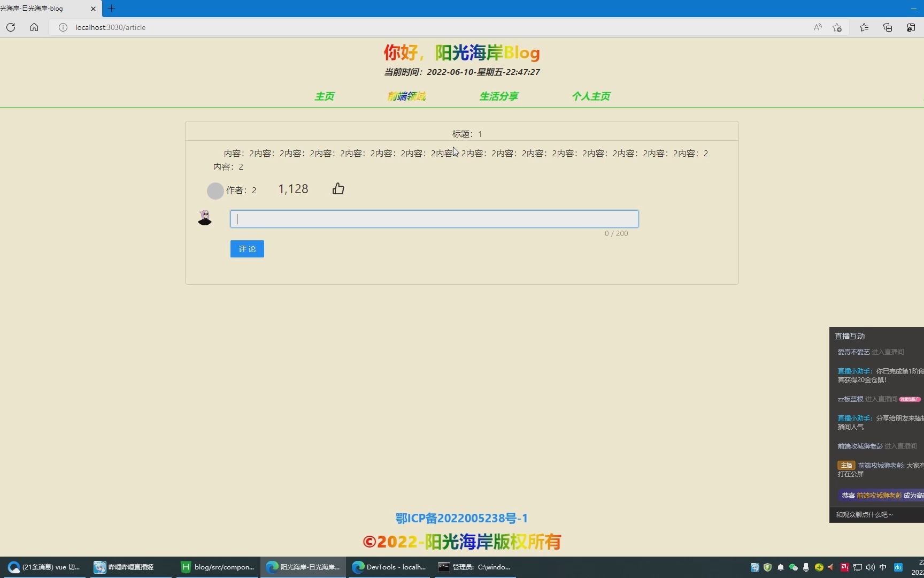
Task: Click the 鄂ICP备2022005238号-1 footer link
Action: pos(461,518)
